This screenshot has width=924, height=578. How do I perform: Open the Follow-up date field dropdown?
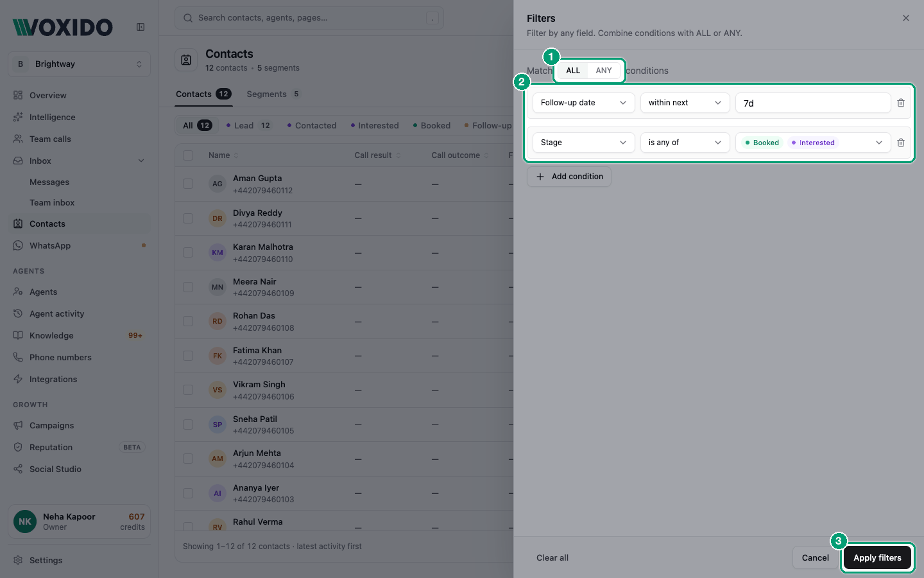[583, 103]
